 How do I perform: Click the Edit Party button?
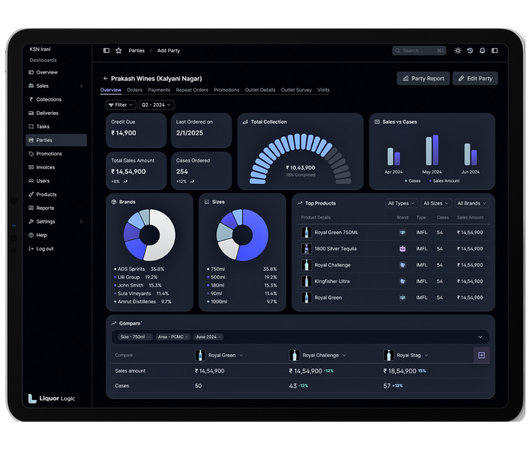475,78
